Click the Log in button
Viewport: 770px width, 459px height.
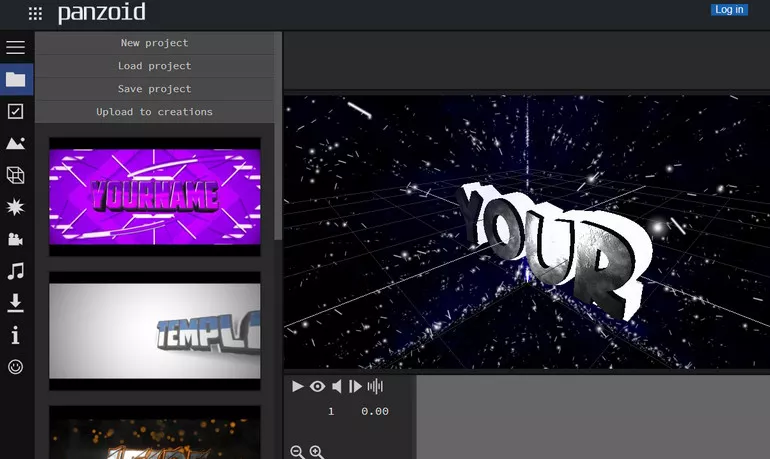[x=729, y=10]
